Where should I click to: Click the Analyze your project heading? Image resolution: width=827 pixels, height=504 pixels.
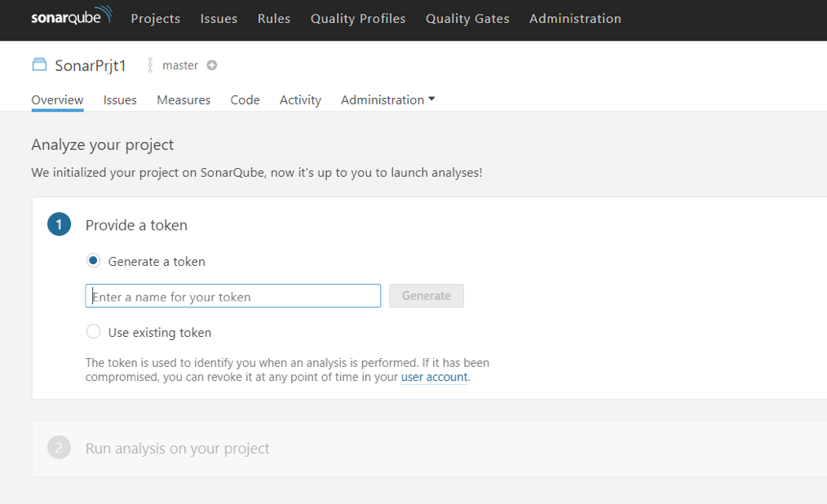[102, 144]
